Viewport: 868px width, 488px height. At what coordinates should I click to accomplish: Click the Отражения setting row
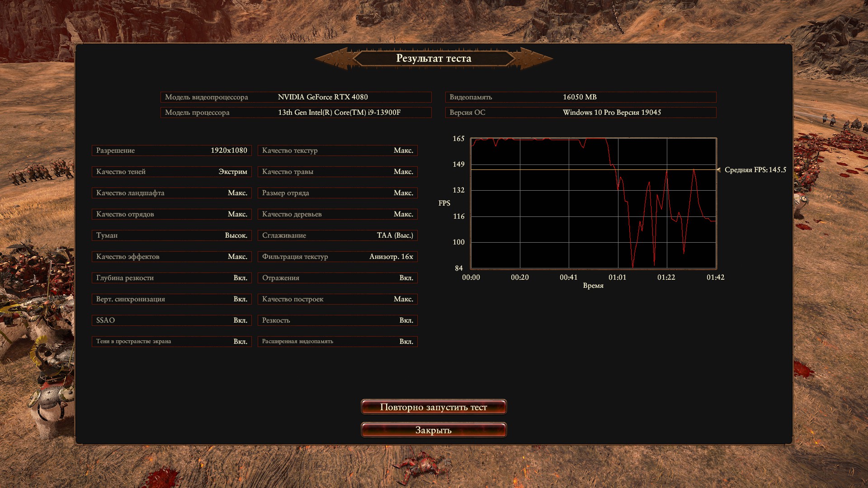[337, 278]
